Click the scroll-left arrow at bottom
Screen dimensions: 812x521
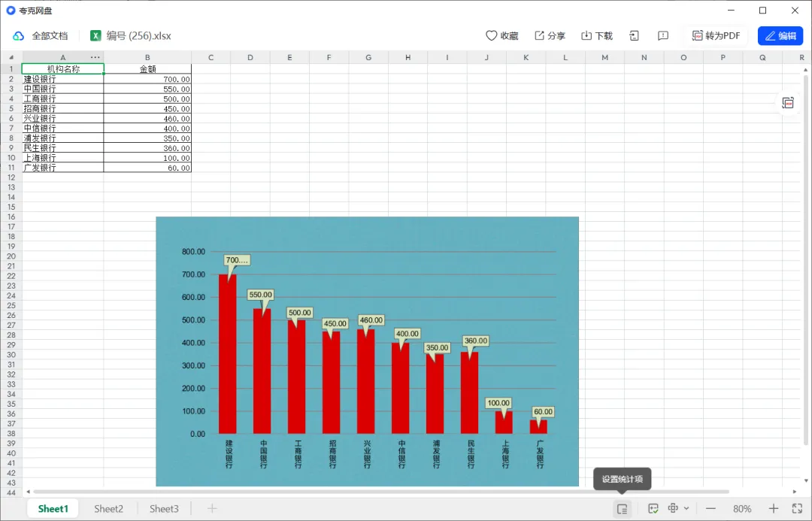(x=29, y=492)
